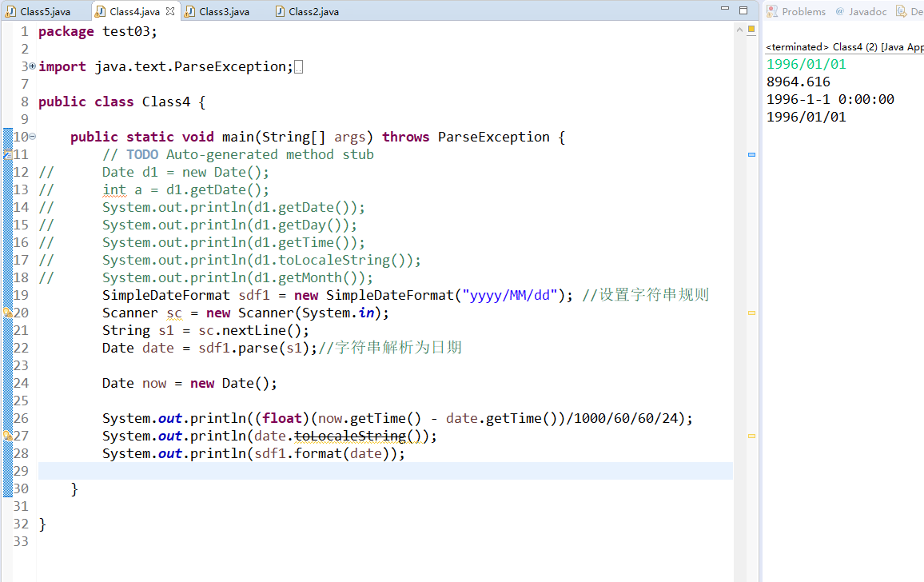Click the Problems view icon

(772, 11)
